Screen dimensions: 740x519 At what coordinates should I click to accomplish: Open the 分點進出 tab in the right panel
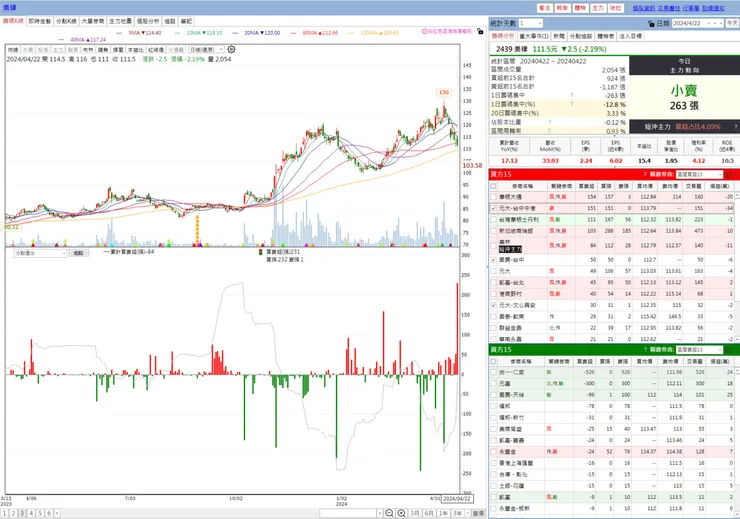click(x=580, y=36)
